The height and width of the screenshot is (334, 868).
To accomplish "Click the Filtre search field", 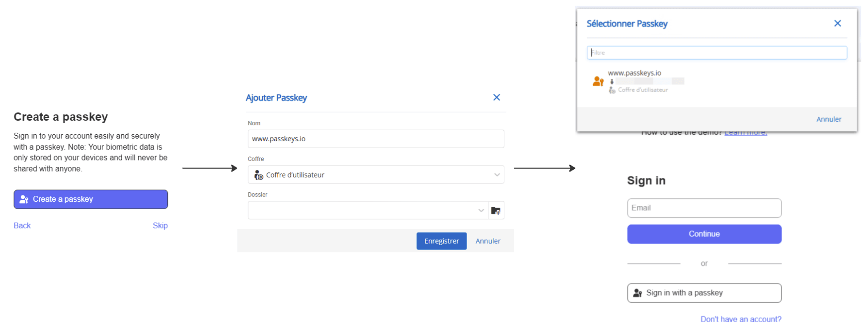I will tap(716, 53).
